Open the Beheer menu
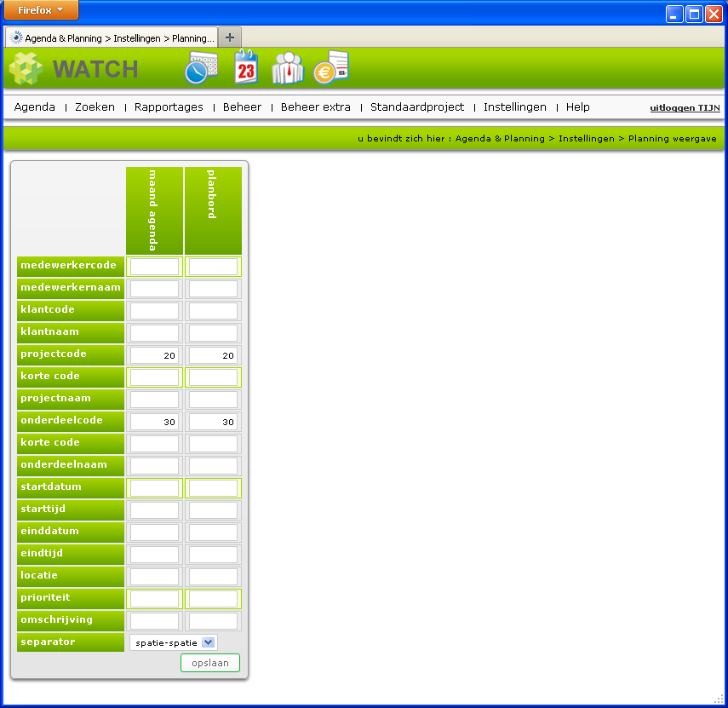 coord(242,106)
